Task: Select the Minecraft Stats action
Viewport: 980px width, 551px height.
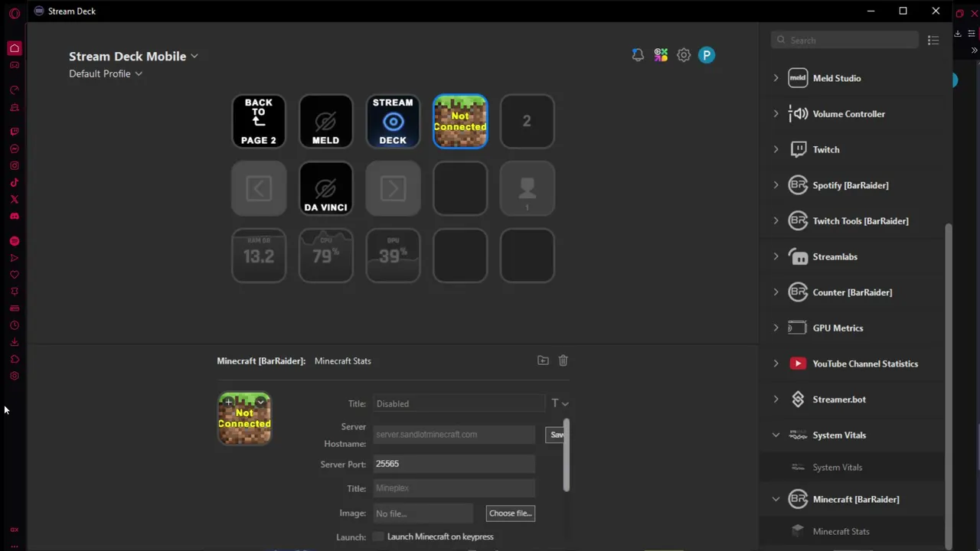Action: 852,531
